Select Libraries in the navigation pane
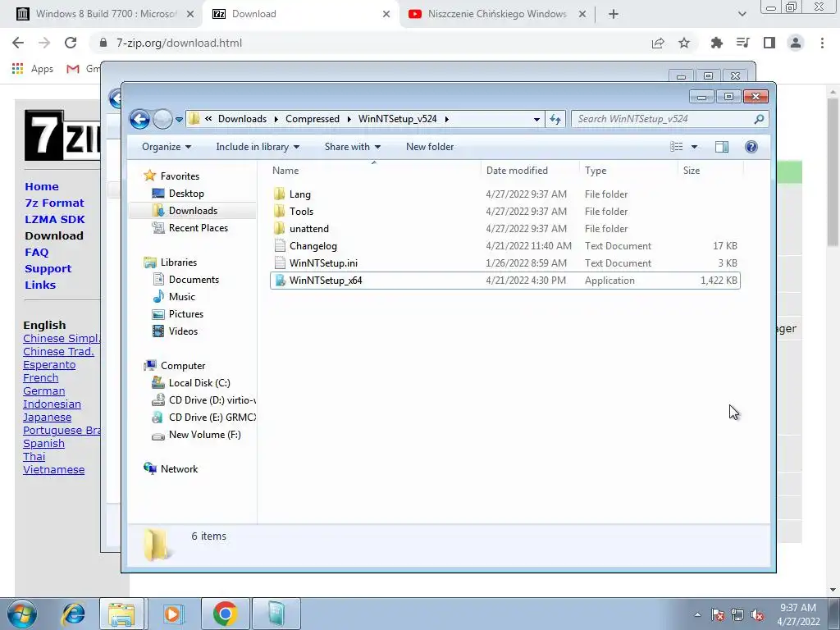This screenshot has width=840, height=630. pos(178,262)
